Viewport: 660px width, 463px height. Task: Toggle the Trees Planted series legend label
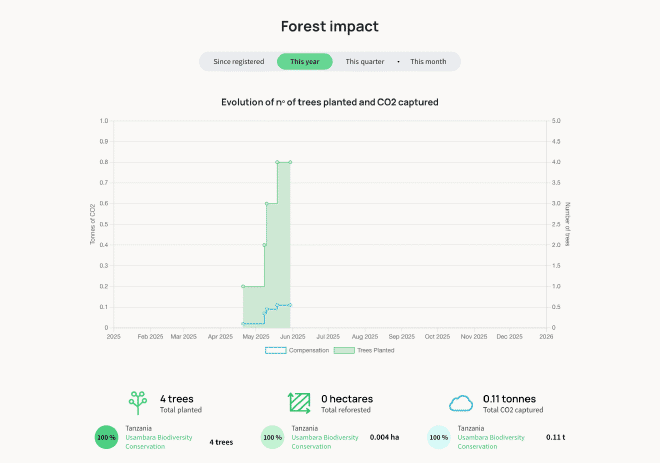point(376,351)
